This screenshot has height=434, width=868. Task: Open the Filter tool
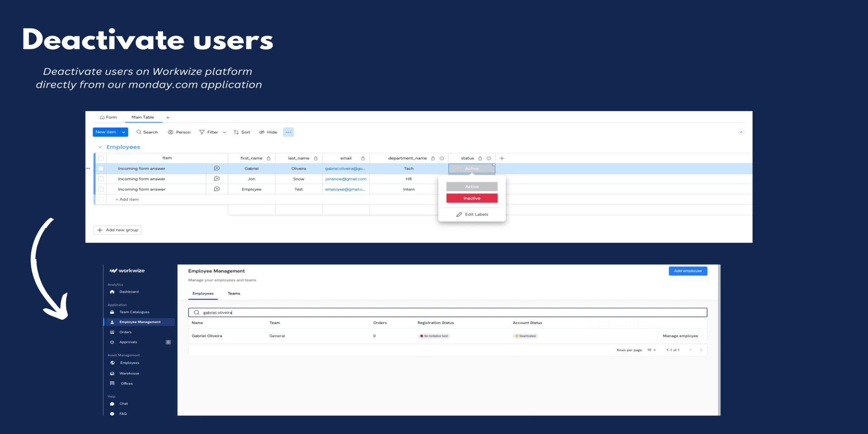pyautogui.click(x=208, y=132)
